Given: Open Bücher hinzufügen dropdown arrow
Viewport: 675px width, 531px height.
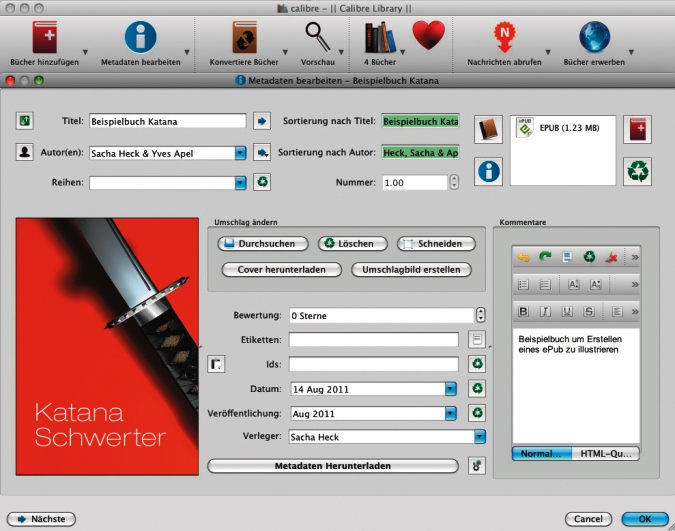Looking at the screenshot, I should click(x=85, y=52).
